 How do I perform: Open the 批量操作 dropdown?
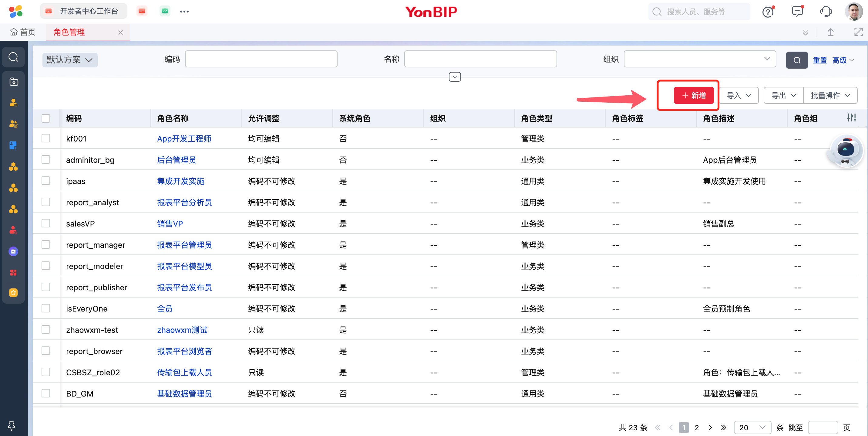pos(830,95)
